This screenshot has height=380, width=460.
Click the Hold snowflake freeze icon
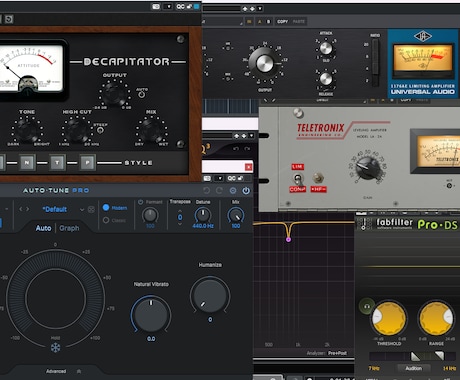pyautogui.click(x=55, y=348)
